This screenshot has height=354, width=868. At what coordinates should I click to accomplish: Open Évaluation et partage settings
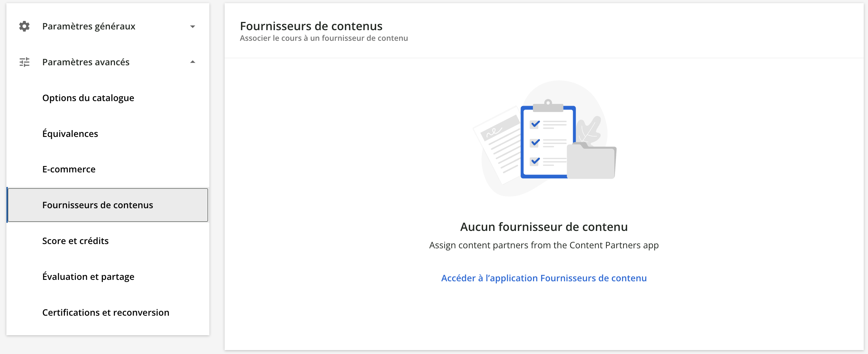(88, 277)
